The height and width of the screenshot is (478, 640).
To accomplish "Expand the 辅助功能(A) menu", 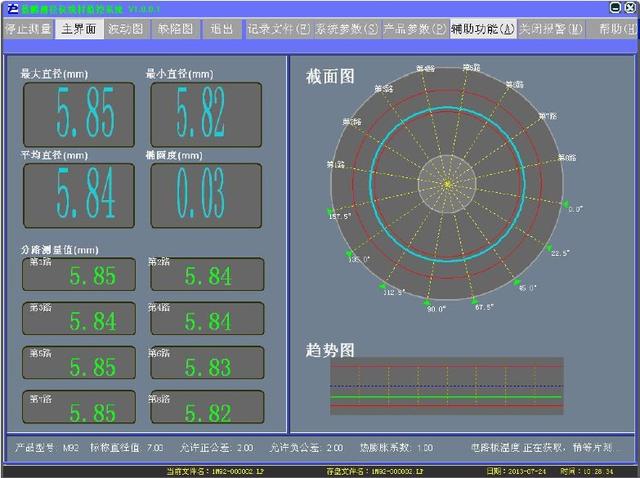I will (x=482, y=29).
